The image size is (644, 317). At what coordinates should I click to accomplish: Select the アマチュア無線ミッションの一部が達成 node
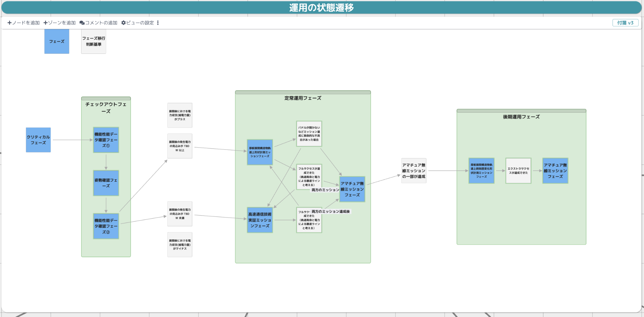[x=414, y=171]
